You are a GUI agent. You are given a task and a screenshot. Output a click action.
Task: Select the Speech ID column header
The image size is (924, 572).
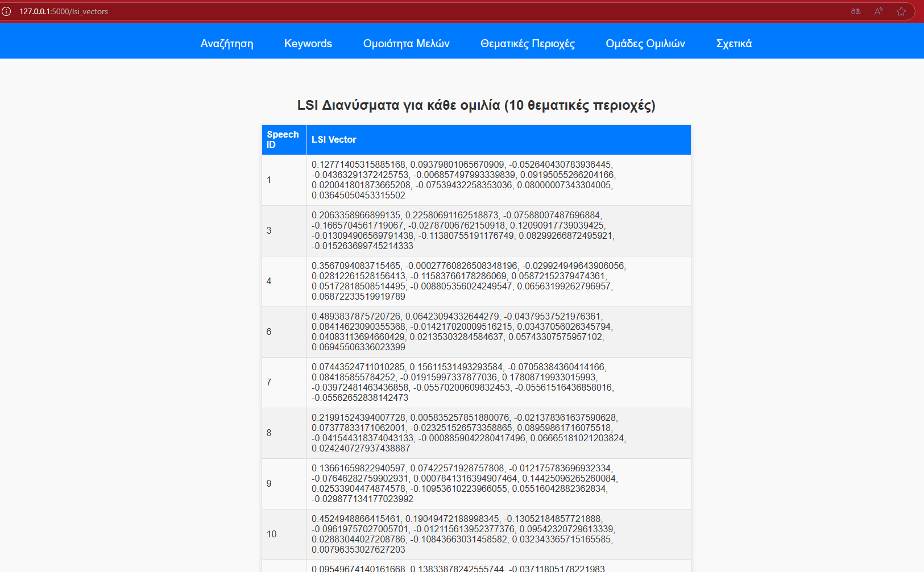[x=284, y=140]
